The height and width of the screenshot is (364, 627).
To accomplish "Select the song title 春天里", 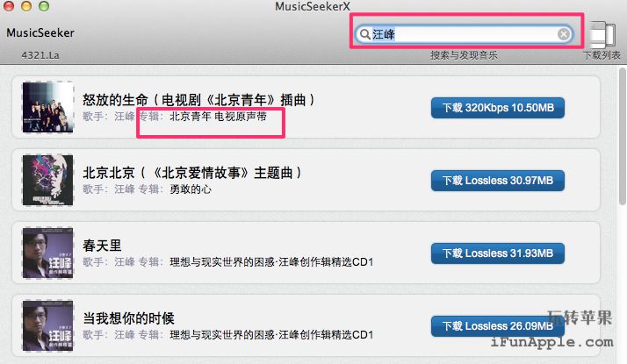I will [102, 245].
